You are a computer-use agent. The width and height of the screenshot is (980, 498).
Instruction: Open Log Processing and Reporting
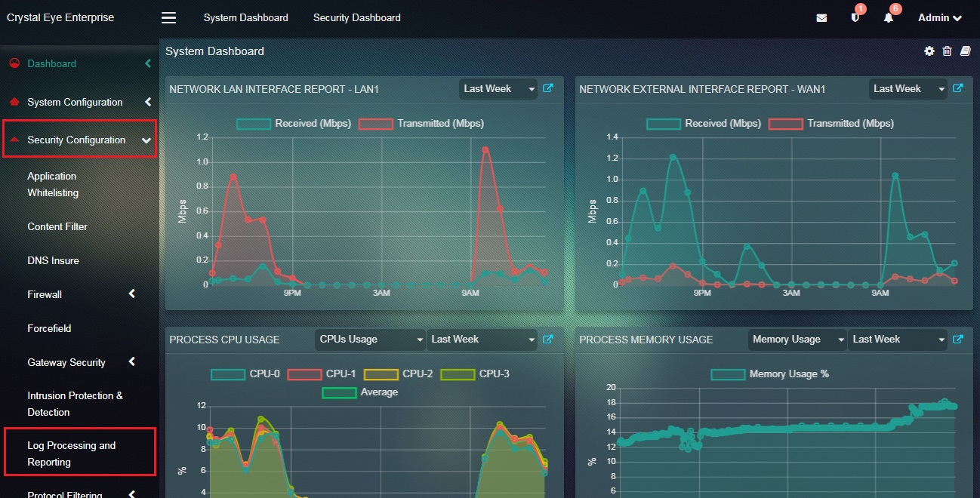coord(72,453)
